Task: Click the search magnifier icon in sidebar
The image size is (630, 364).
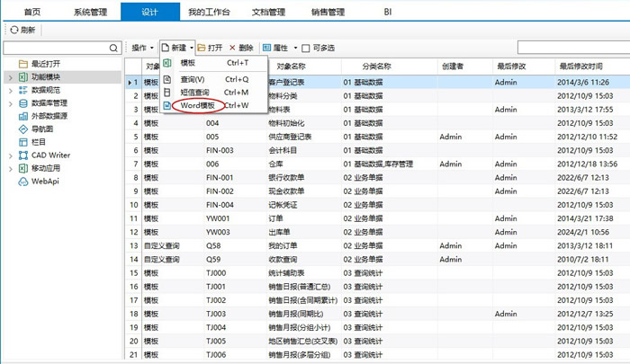Action: 113,48
